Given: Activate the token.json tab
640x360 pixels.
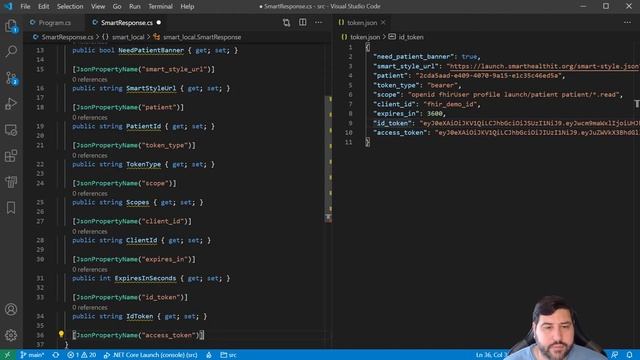Looking at the screenshot, I should pos(362,22).
